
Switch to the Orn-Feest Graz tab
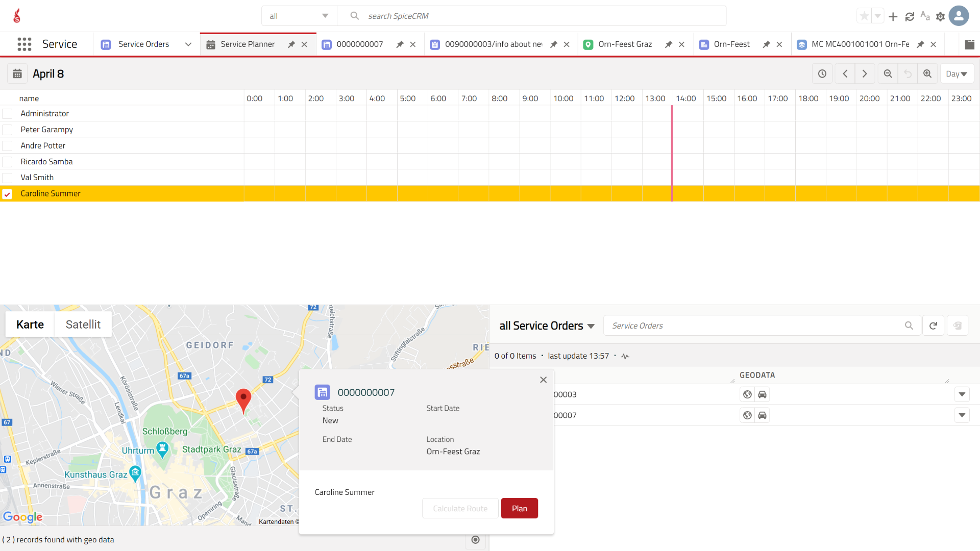[x=625, y=44]
